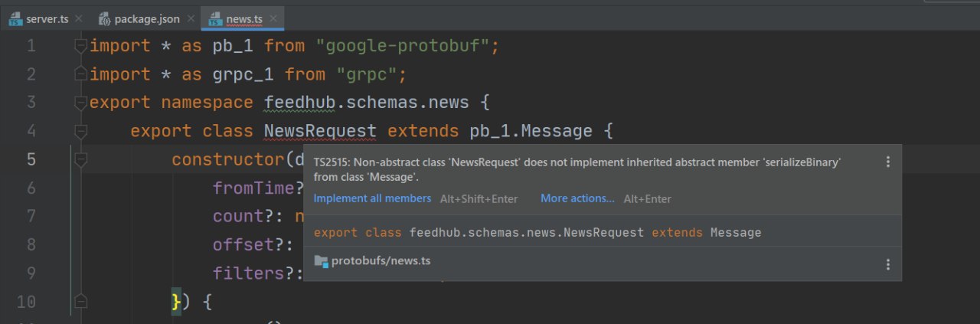Open More actions... link in tooltip

pyautogui.click(x=577, y=198)
